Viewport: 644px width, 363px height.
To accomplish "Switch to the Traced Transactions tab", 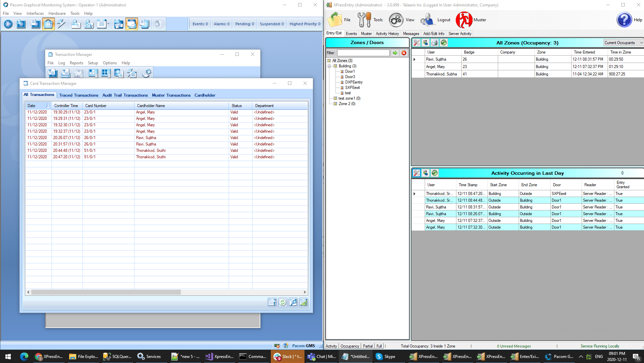I will point(78,95).
